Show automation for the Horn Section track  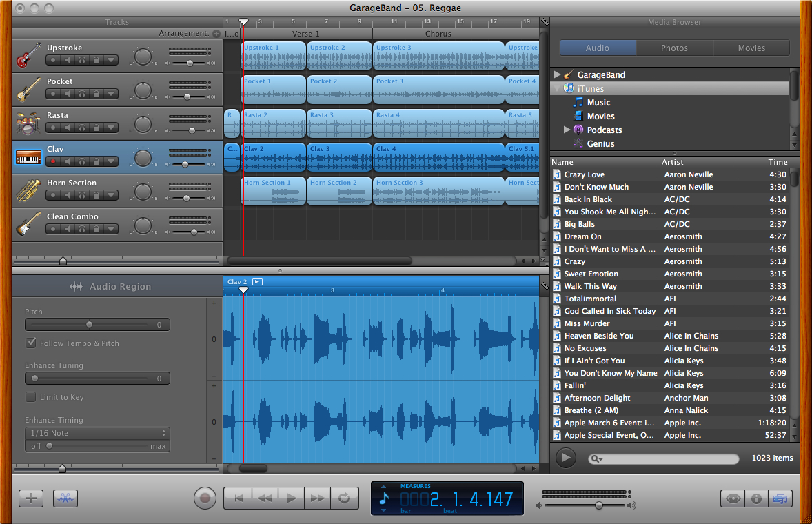pyautogui.click(x=111, y=195)
